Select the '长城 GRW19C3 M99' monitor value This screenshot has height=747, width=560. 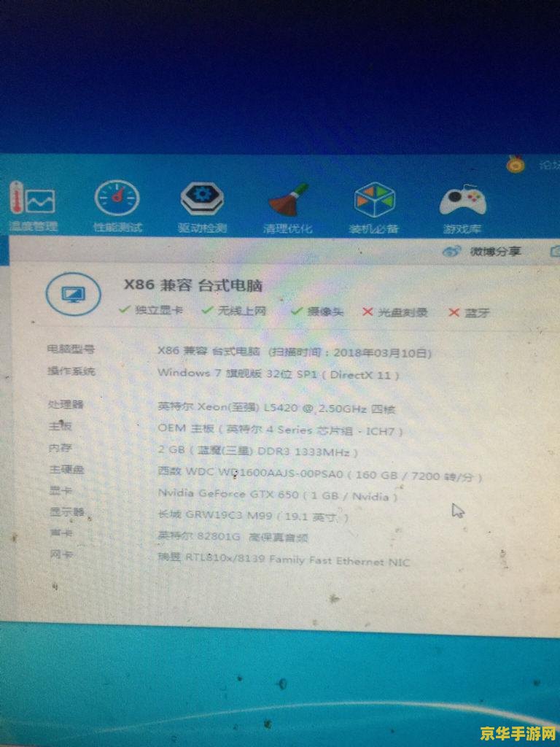click(253, 516)
